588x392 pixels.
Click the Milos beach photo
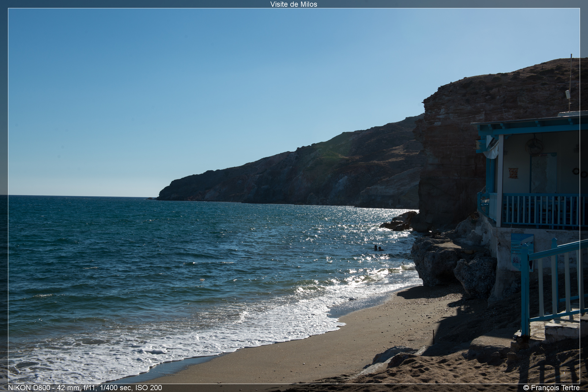(x=294, y=196)
